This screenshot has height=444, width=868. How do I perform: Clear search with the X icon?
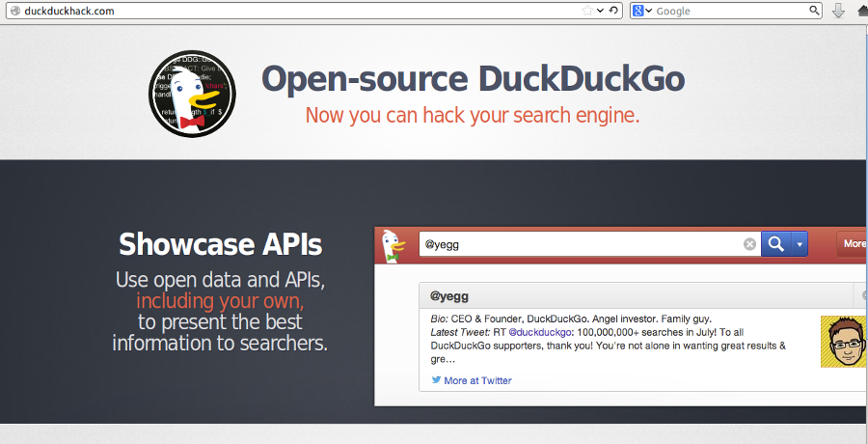point(749,244)
